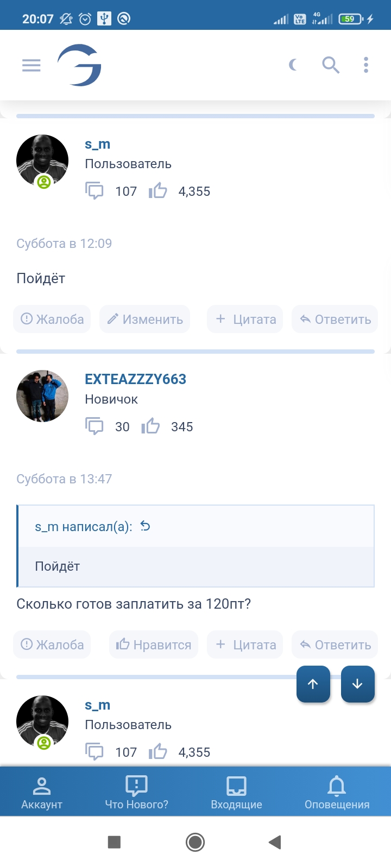Quote the first s_m post with Цитата

tap(245, 319)
